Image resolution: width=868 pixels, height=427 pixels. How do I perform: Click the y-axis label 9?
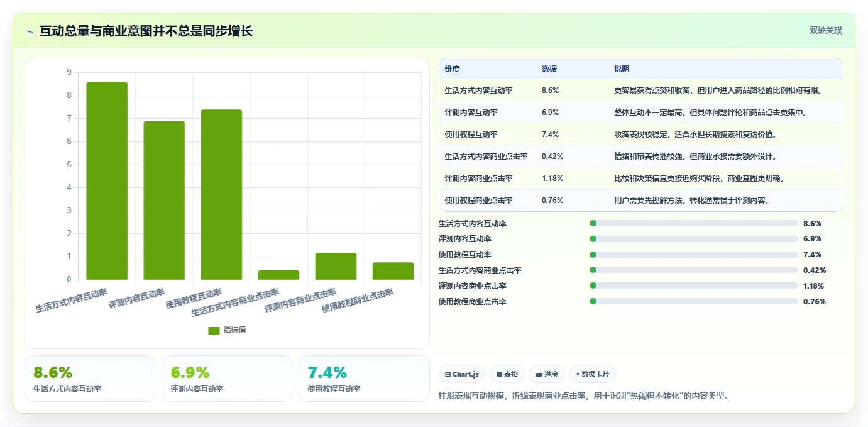coord(69,72)
